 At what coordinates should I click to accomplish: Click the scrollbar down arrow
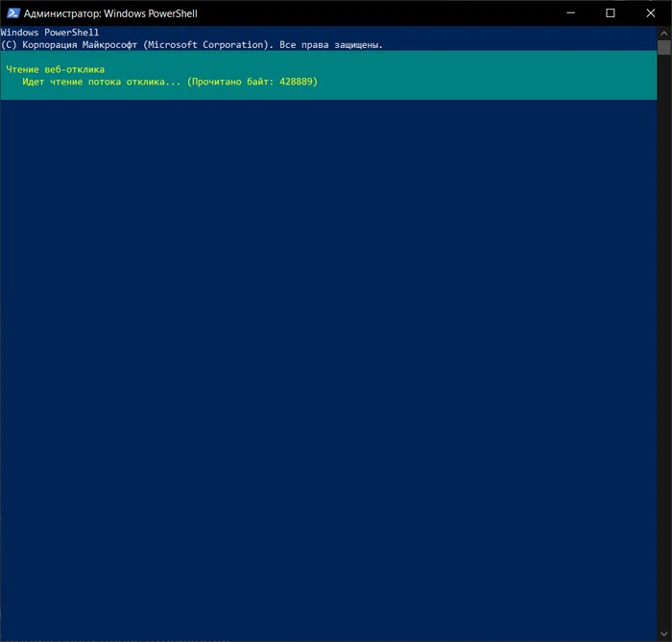(663, 634)
